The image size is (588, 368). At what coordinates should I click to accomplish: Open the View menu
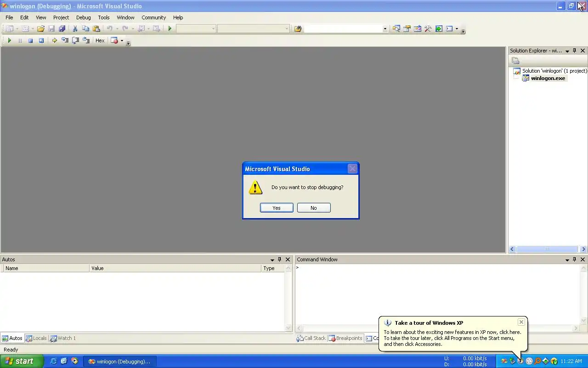tap(41, 17)
